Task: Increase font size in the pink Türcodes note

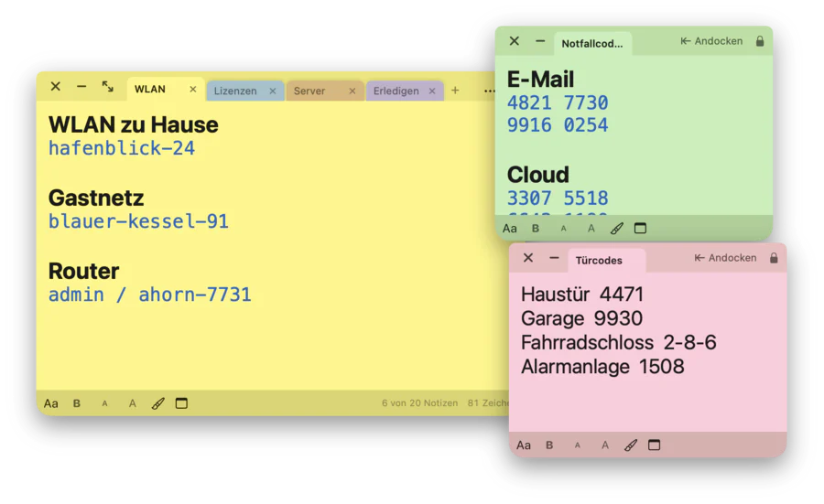Action: click(x=605, y=445)
